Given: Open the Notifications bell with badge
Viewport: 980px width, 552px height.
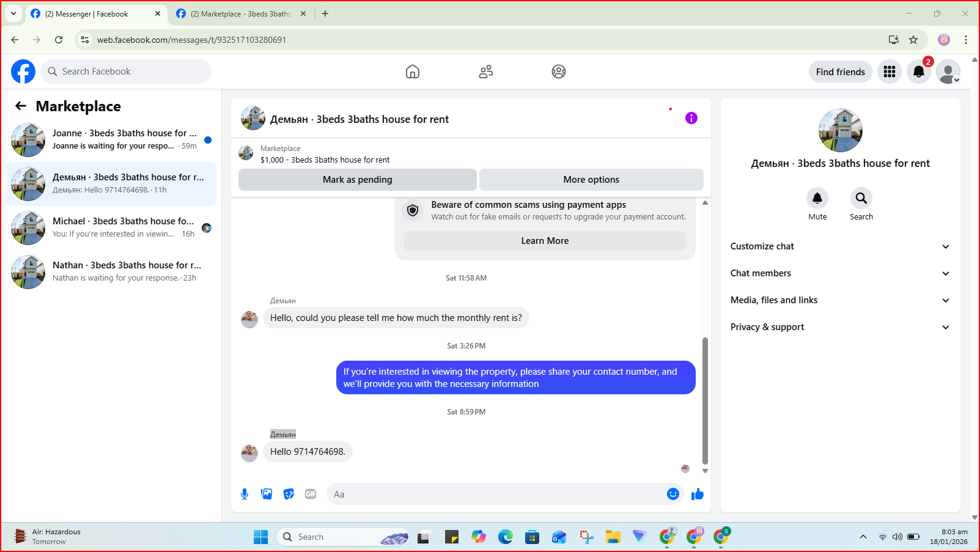Looking at the screenshot, I should (919, 72).
